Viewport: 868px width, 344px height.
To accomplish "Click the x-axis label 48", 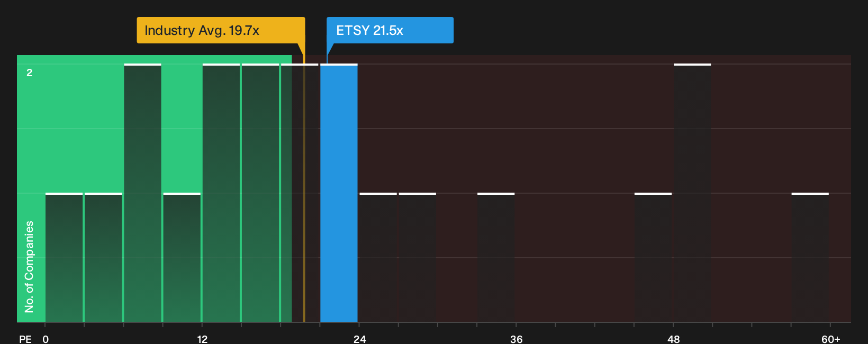I will tap(673, 339).
